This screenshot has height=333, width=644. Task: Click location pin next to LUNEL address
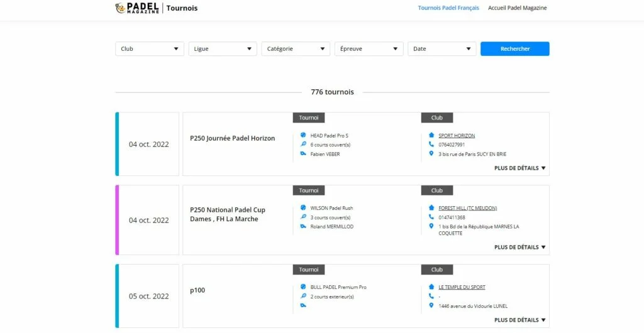click(x=431, y=306)
